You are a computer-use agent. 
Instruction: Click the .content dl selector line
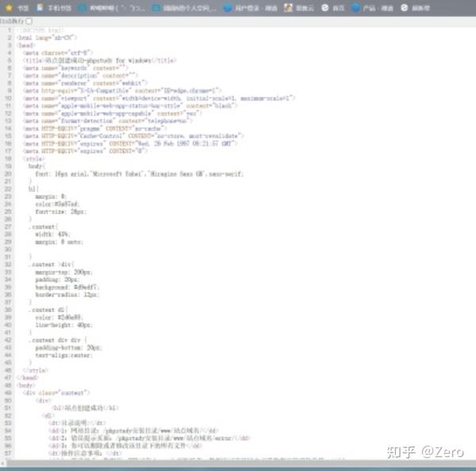pos(48,310)
